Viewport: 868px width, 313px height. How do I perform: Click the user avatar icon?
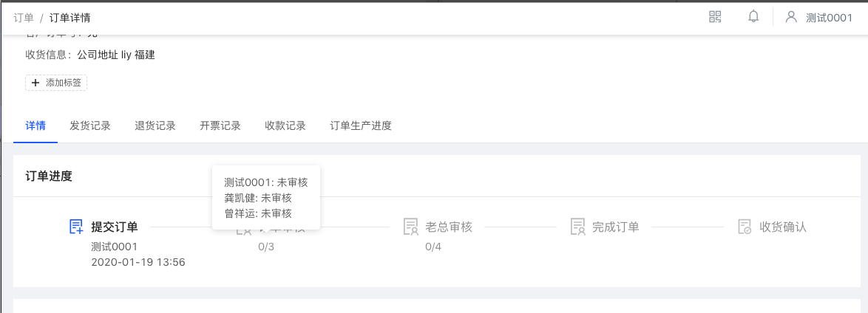[x=791, y=17]
